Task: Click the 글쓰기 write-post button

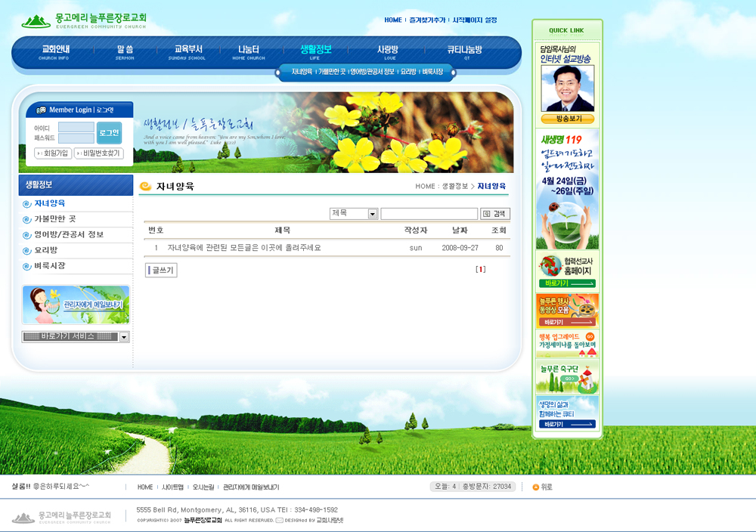Action: [161, 270]
